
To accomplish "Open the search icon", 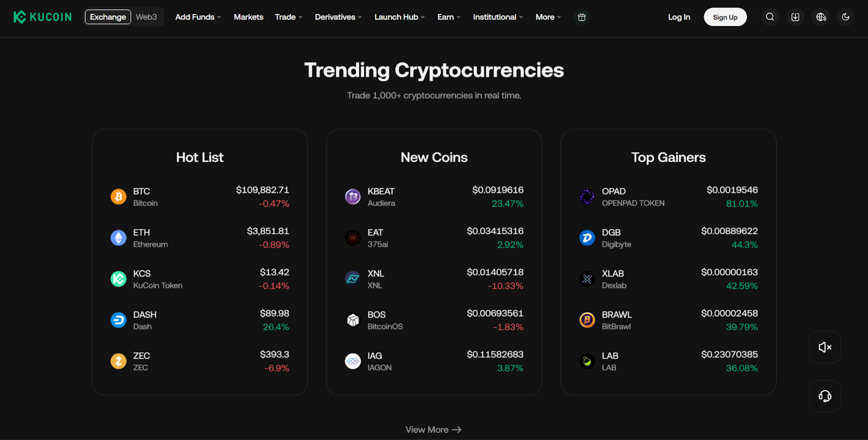I will coord(770,17).
